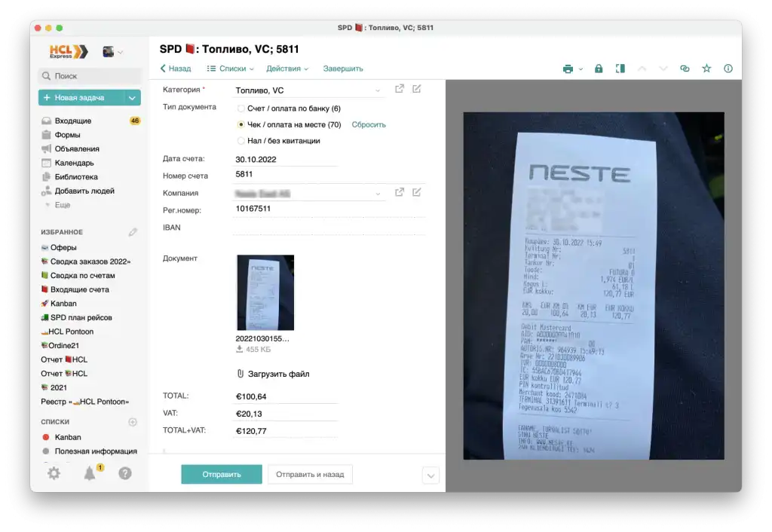Open the Списки dropdown menu
The height and width of the screenshot is (532, 772).
point(231,69)
